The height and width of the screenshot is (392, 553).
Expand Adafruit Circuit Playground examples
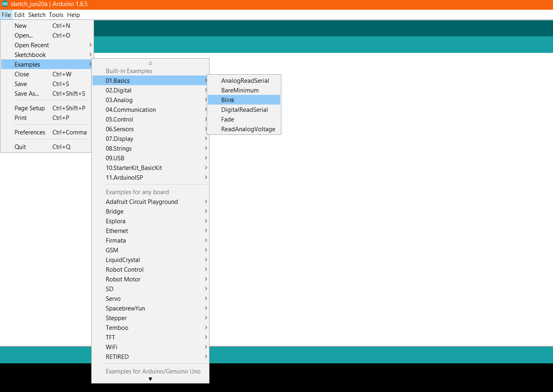(150, 202)
